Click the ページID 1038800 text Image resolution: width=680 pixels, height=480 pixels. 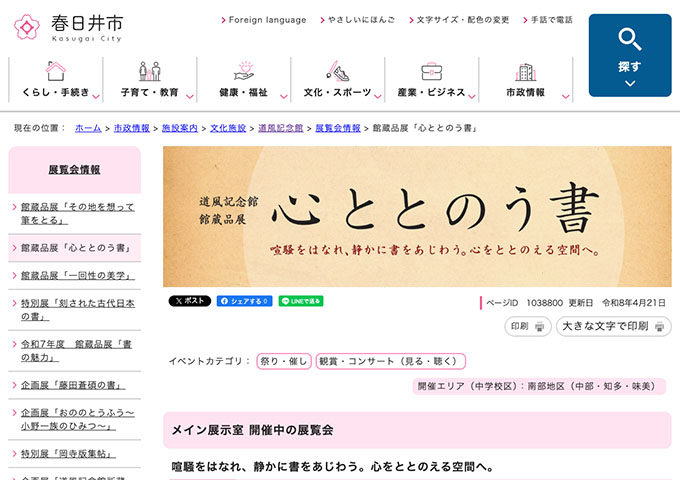[x=524, y=303]
